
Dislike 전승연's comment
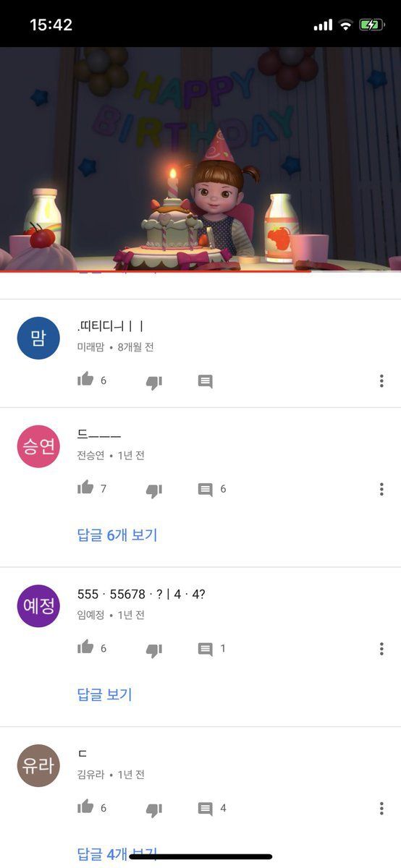tap(154, 490)
